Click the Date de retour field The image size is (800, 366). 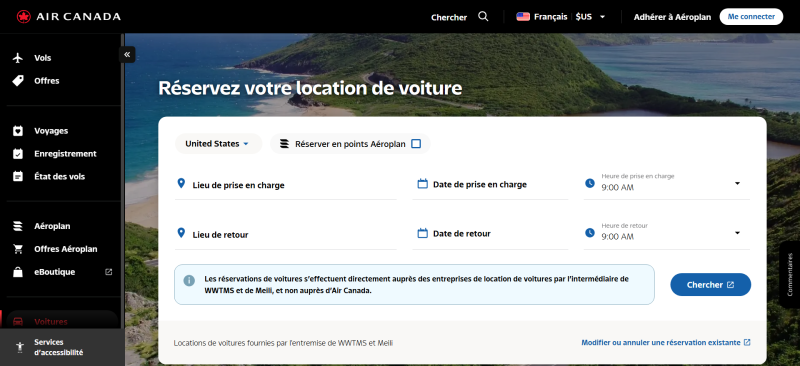[x=490, y=234]
